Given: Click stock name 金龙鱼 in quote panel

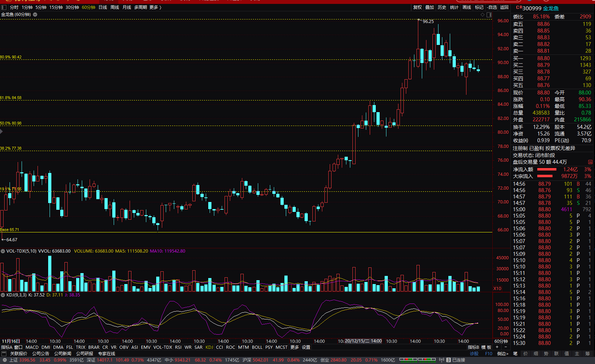Looking at the screenshot, I should pos(551,8).
